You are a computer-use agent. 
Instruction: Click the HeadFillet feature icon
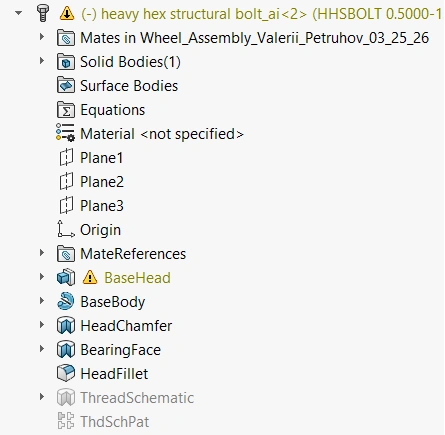(66, 373)
